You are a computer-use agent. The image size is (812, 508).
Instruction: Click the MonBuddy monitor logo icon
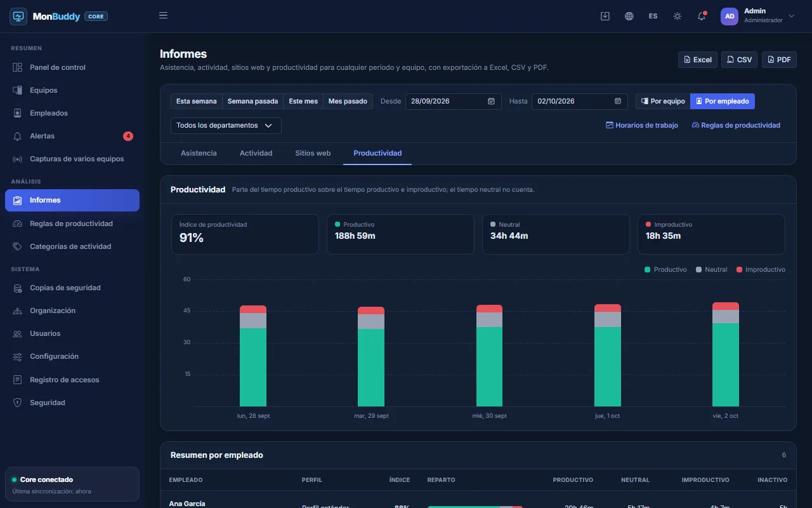18,17
